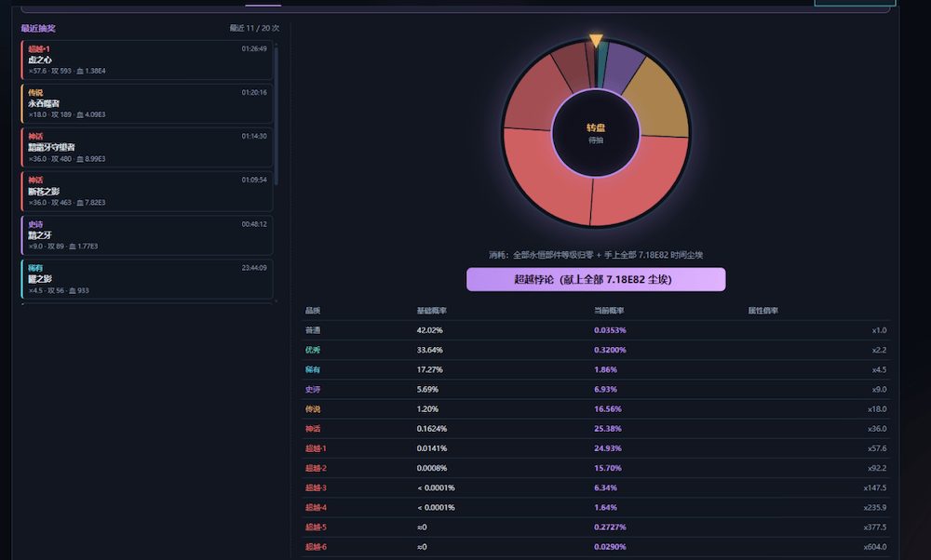The width and height of the screenshot is (931, 560).
Task: Click the 0.0353% current probability value
Action: point(611,330)
